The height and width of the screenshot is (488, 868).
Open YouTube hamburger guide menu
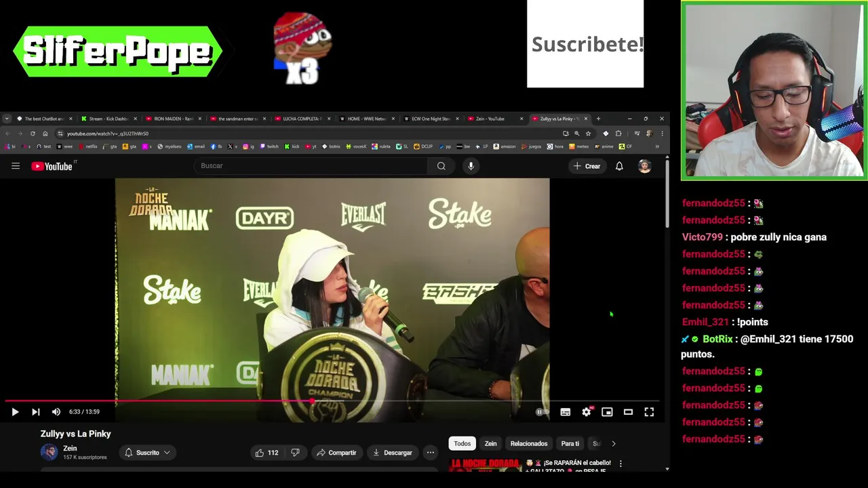point(16,166)
